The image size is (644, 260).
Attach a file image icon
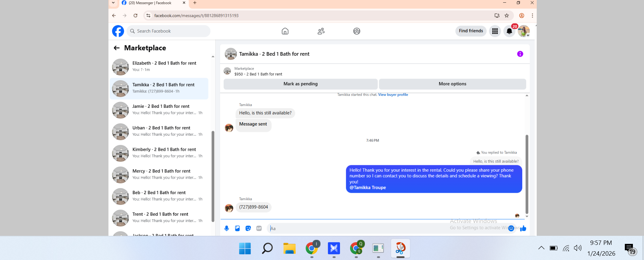coord(237,228)
